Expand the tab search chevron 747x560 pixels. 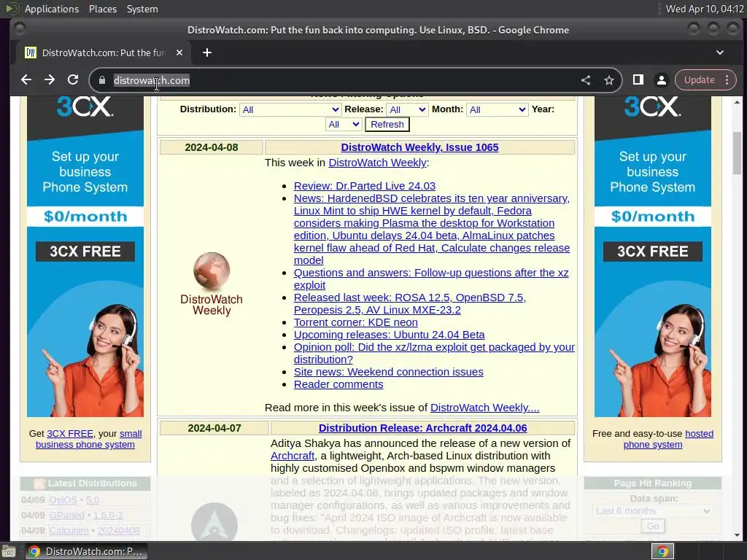[720, 52]
